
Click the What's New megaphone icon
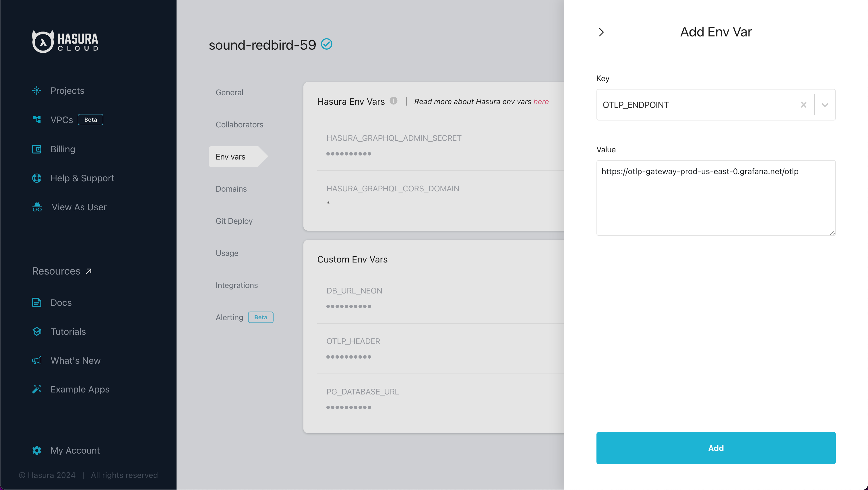point(36,360)
